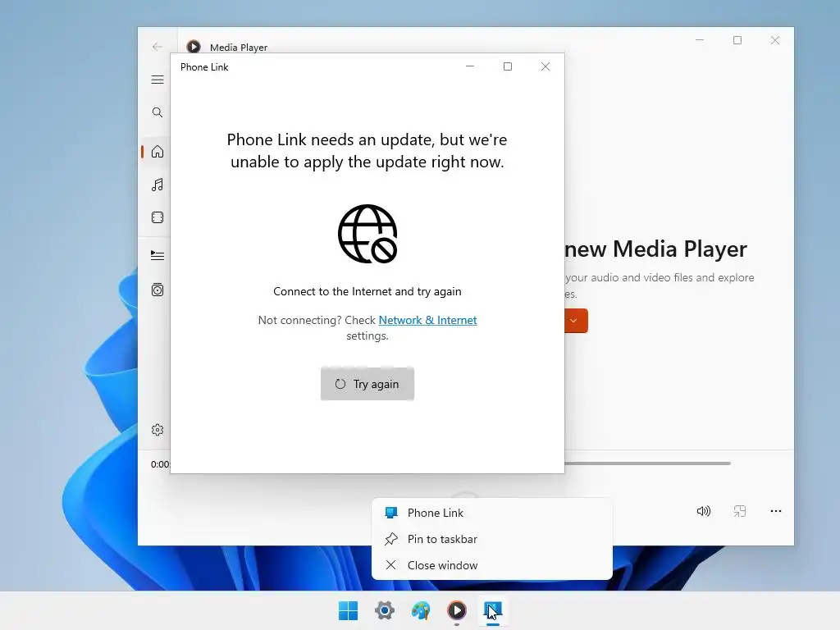Open Network & Internet settings link

coord(427,321)
